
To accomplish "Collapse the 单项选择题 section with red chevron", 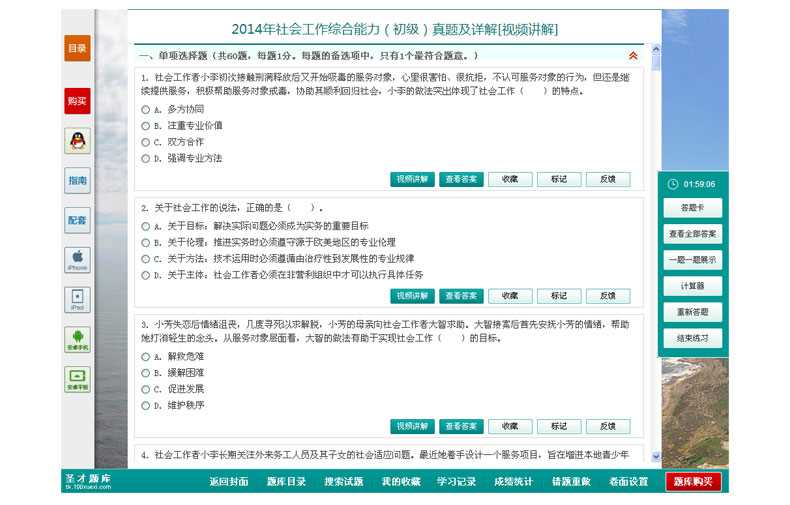I will click(x=632, y=56).
